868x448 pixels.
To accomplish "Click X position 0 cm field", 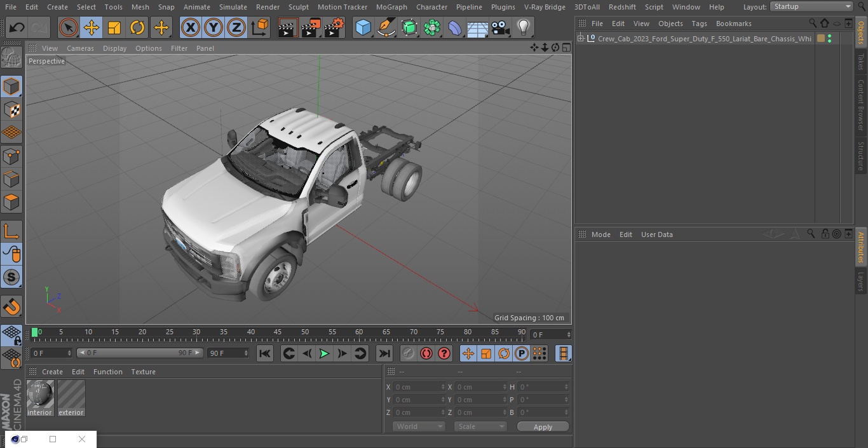I will coord(419,387).
